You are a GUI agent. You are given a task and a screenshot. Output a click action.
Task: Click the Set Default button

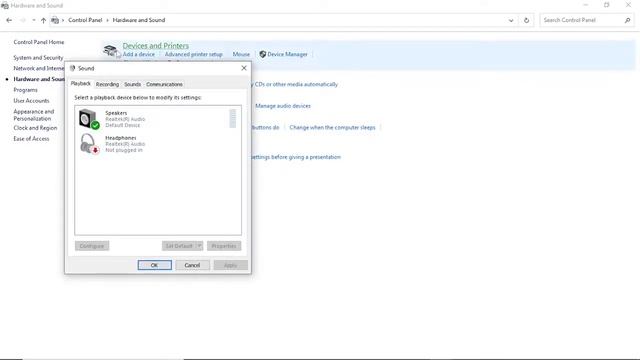[179, 246]
